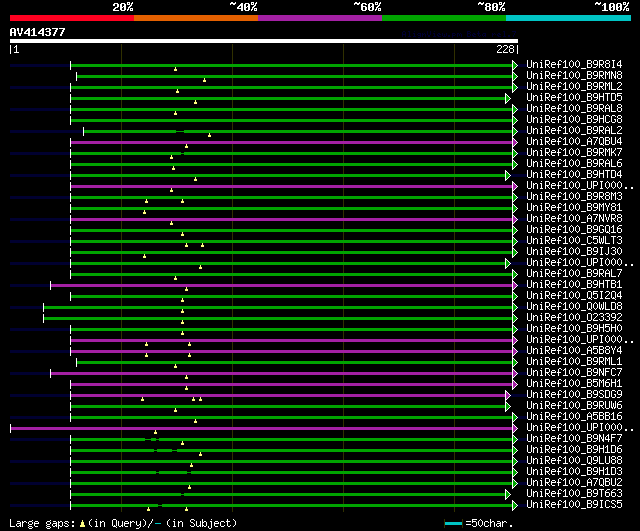Select the UniRef100_A7NVR8 label
The width and height of the screenshot is (640, 531).
coord(574,219)
